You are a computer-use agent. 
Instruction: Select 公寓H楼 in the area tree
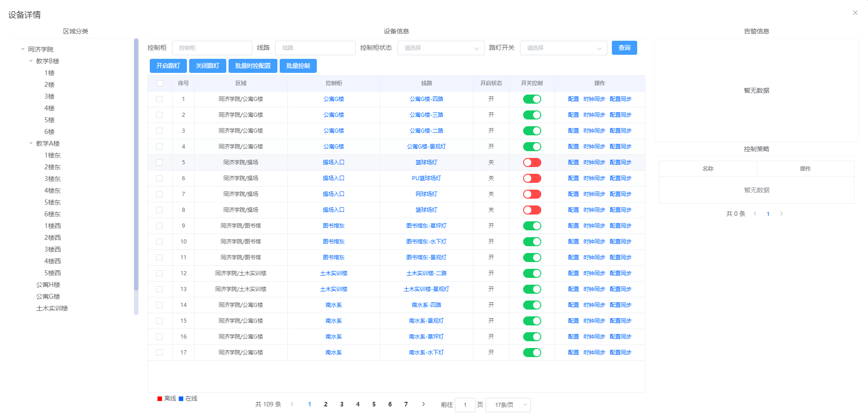(x=48, y=284)
